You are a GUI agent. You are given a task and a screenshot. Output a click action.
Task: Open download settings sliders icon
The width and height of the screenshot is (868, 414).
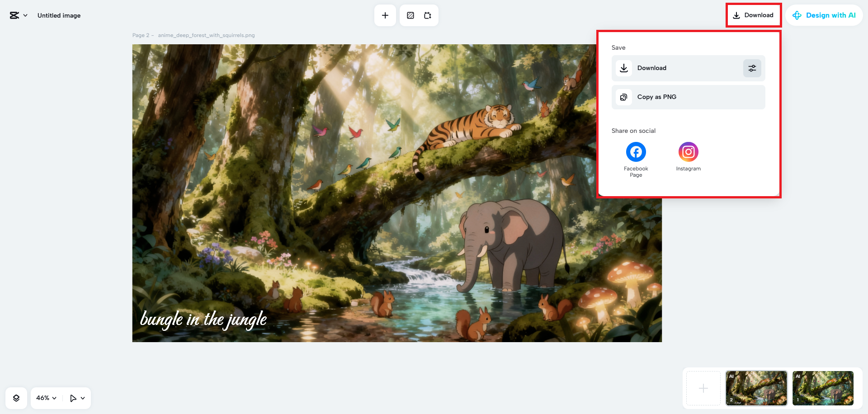pos(752,68)
